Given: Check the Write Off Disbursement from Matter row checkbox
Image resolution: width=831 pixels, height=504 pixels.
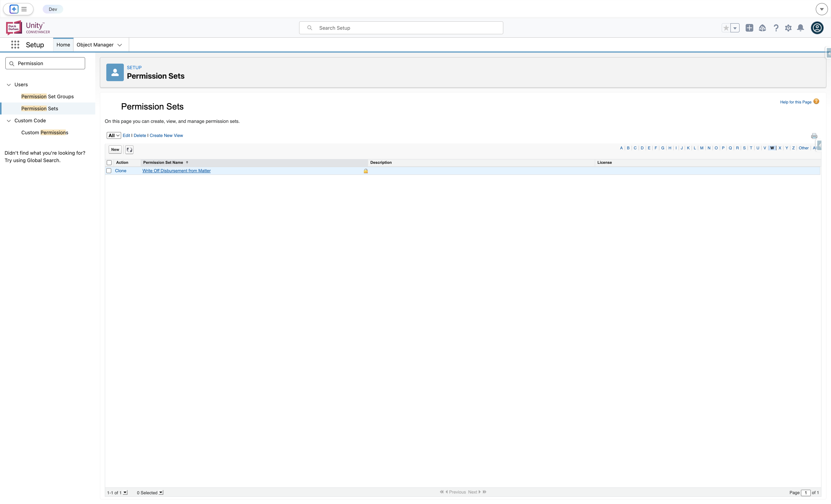Looking at the screenshot, I should 109,171.
